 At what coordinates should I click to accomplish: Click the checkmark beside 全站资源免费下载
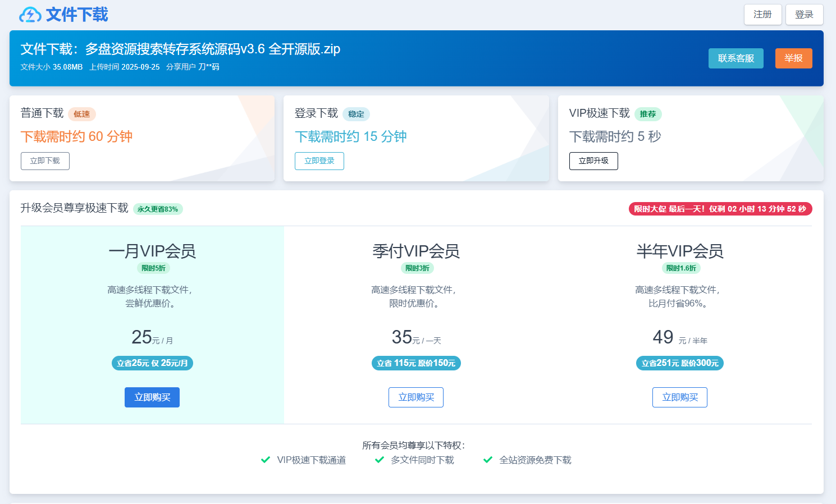(488, 460)
